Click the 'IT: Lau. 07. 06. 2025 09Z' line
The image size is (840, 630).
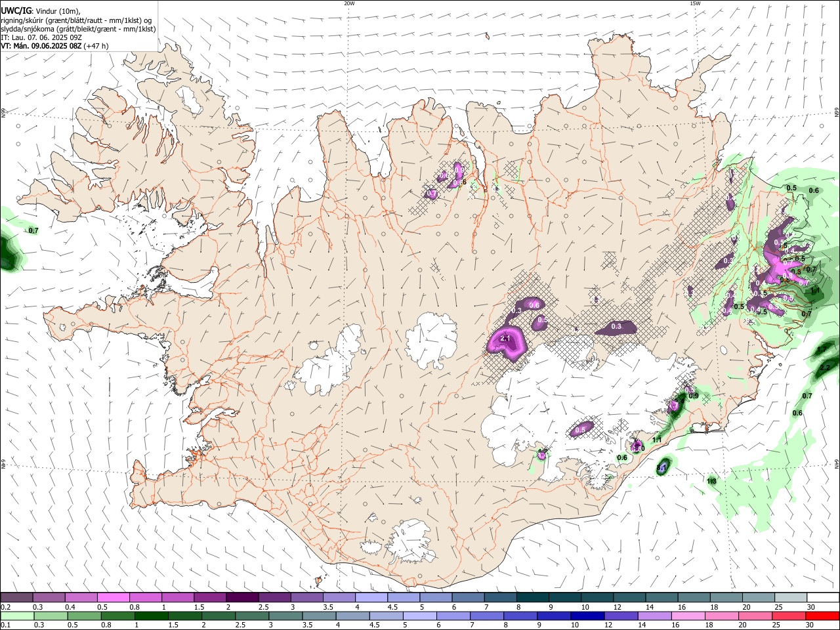tap(41, 37)
